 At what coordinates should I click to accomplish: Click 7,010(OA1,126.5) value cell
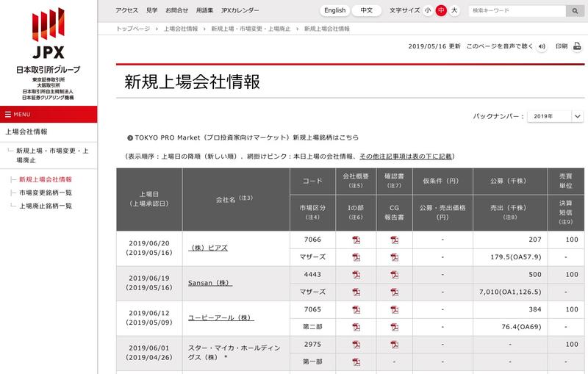[510, 292]
